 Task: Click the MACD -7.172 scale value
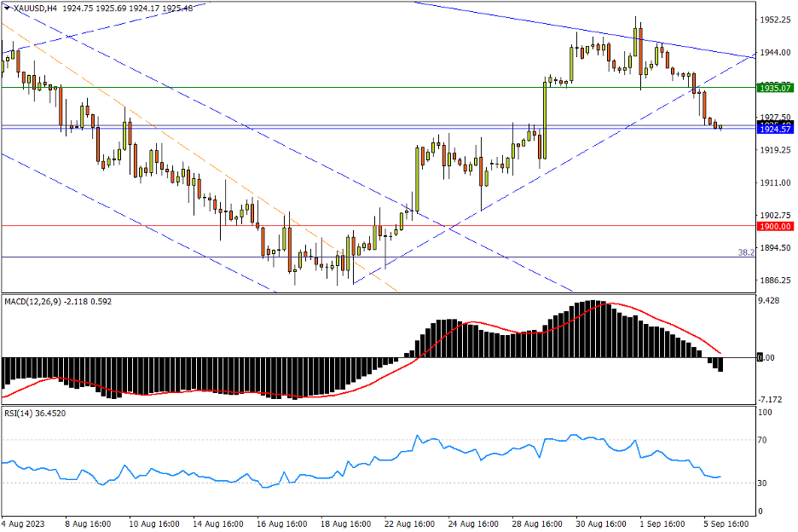771,399
